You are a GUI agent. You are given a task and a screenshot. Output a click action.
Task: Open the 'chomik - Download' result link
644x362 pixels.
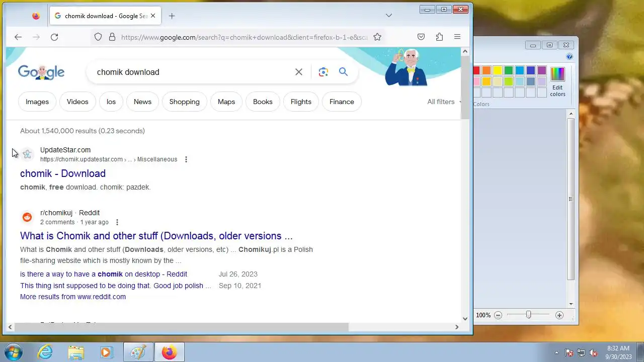63,173
